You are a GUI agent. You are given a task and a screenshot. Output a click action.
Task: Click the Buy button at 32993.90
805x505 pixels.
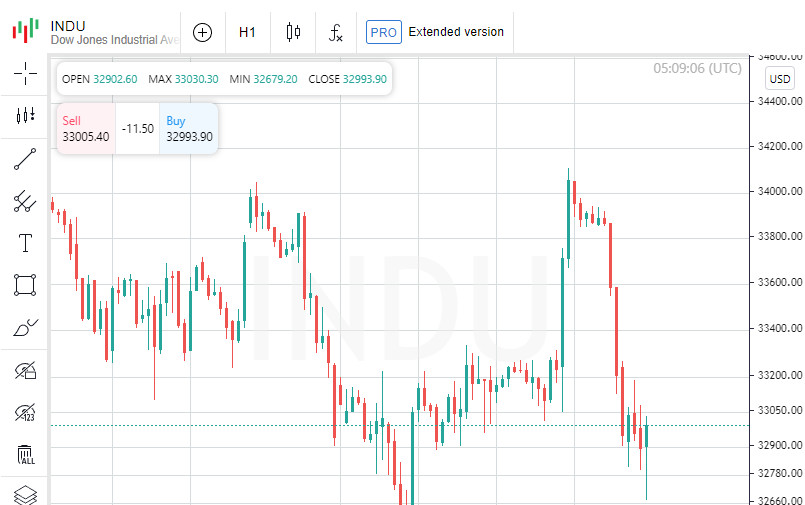click(189, 128)
